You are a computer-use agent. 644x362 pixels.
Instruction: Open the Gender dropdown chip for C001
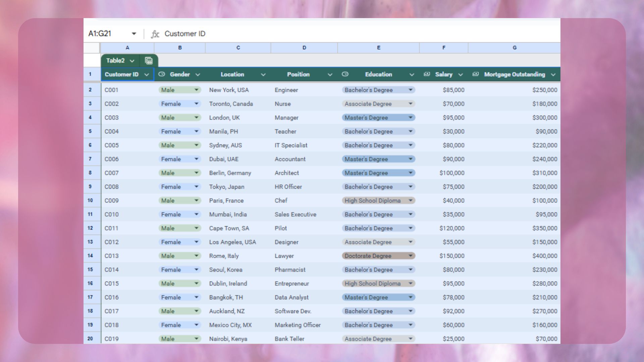click(x=196, y=90)
